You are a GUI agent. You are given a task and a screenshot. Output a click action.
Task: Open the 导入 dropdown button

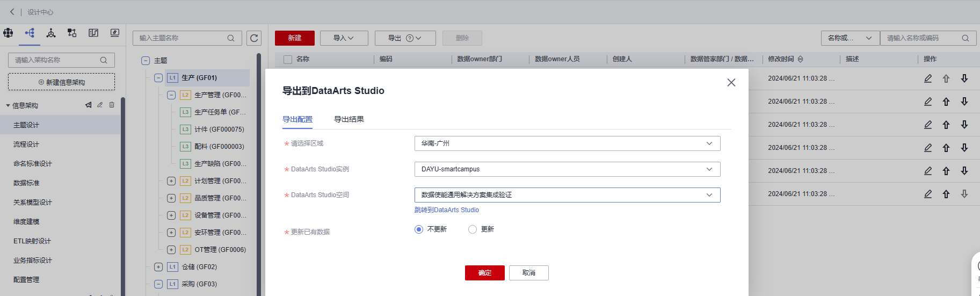point(344,38)
